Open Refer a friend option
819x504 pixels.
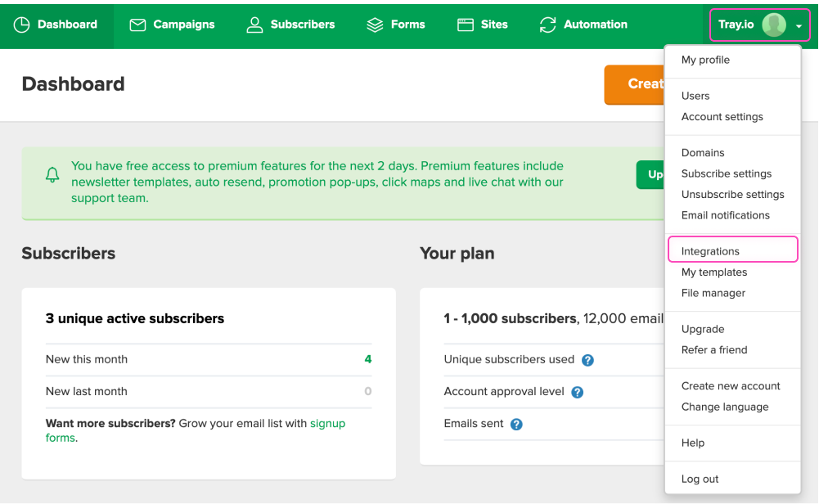[712, 349]
